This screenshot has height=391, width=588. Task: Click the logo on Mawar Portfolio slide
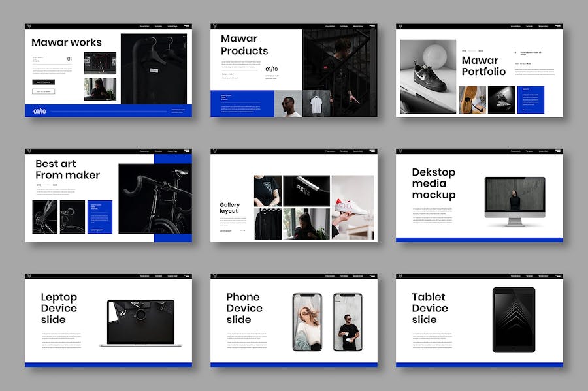coord(401,27)
